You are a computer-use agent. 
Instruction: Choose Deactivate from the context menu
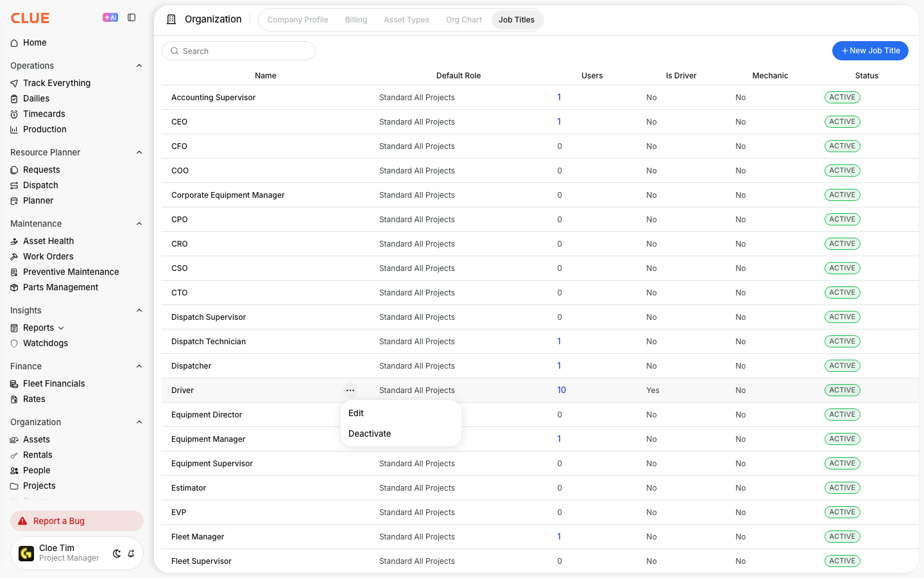point(401,433)
